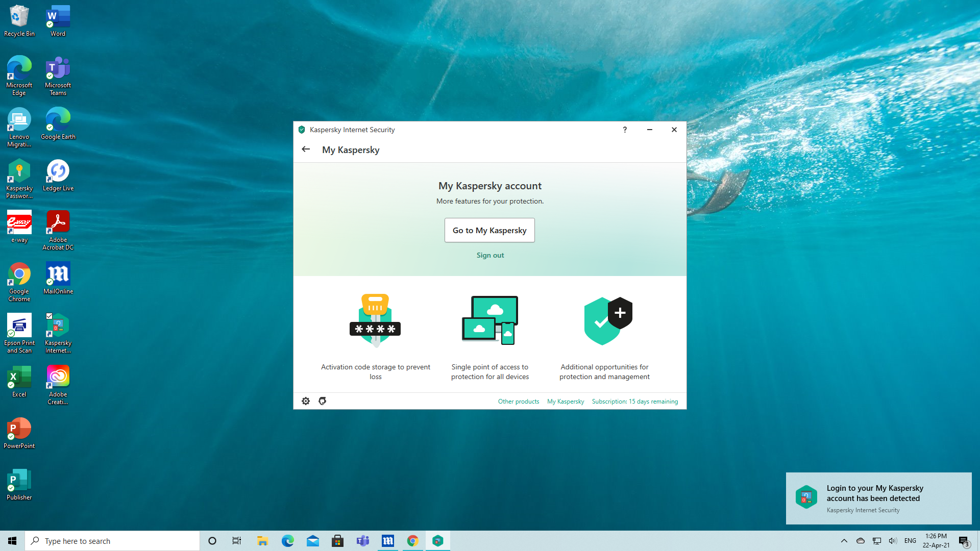The width and height of the screenshot is (980, 551).
Task: Open Cortana circle on taskbar
Action: [x=212, y=541]
